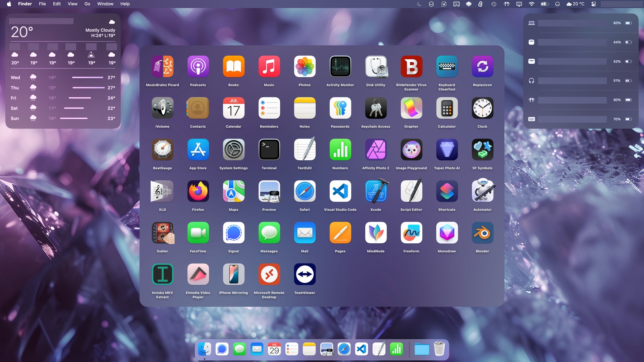
Task: Launch Blender
Action: (482, 233)
